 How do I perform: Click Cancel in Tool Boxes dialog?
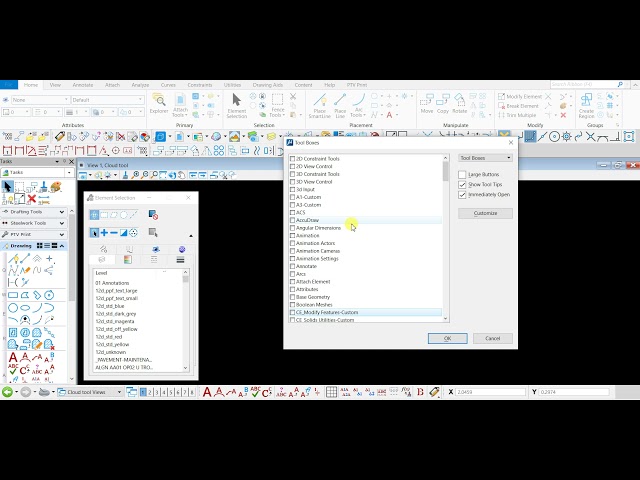click(493, 338)
